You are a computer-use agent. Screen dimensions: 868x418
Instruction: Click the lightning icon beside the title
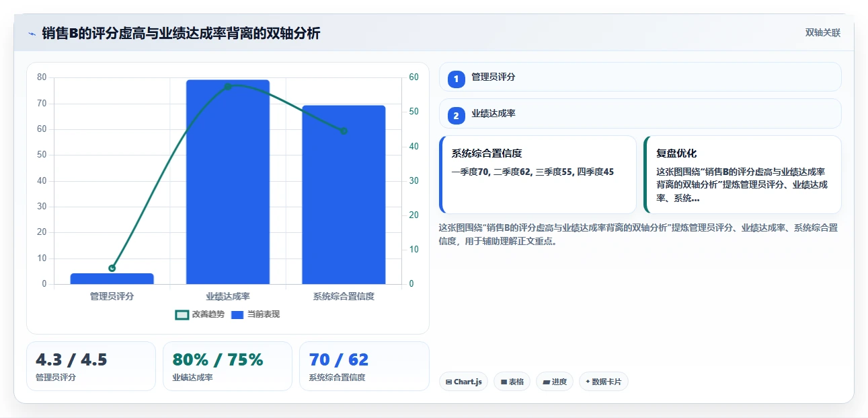click(32, 33)
